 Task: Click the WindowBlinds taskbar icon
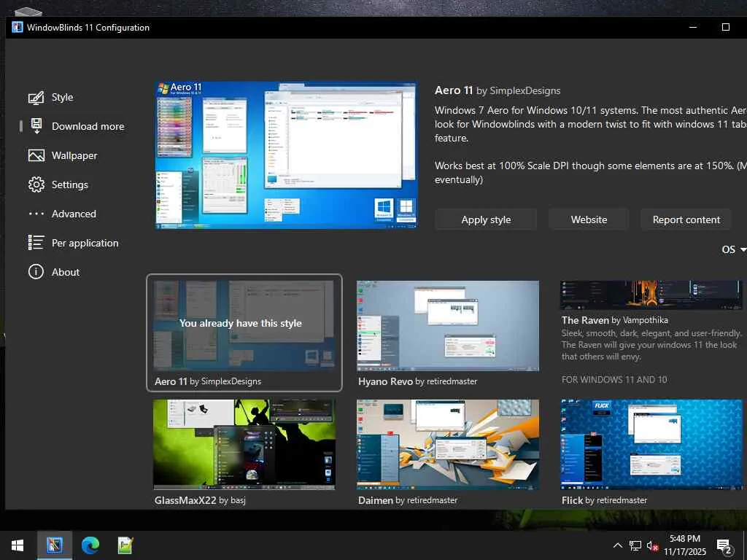[54, 545]
